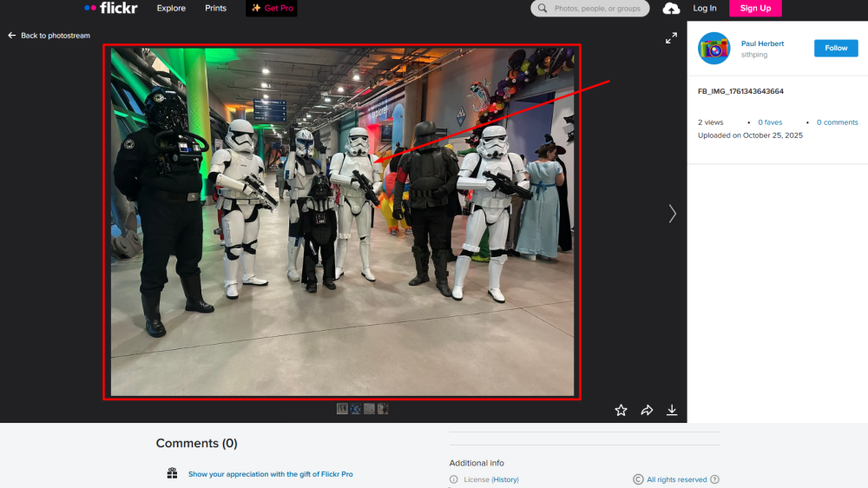The image size is (868, 488).
Task: Click the license info icon
Action: point(454,479)
